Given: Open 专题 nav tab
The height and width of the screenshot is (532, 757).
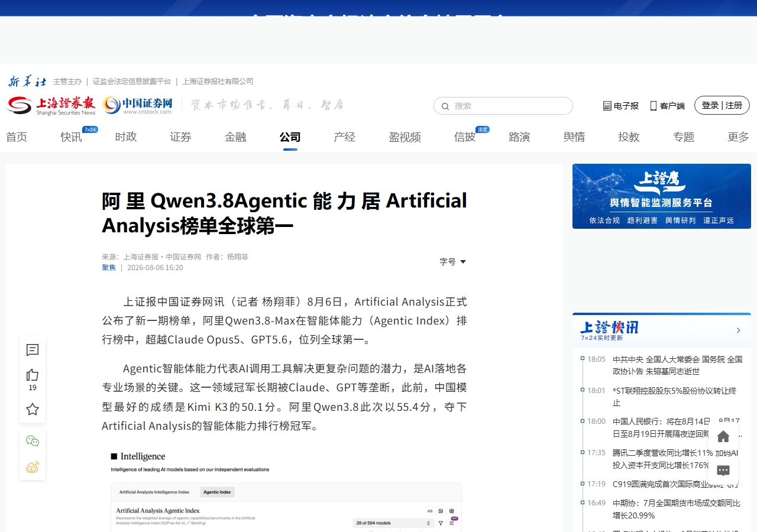Looking at the screenshot, I should [x=684, y=137].
